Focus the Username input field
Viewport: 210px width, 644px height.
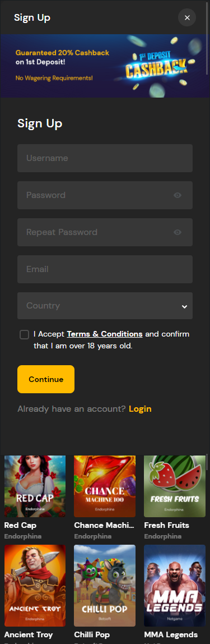point(105,158)
